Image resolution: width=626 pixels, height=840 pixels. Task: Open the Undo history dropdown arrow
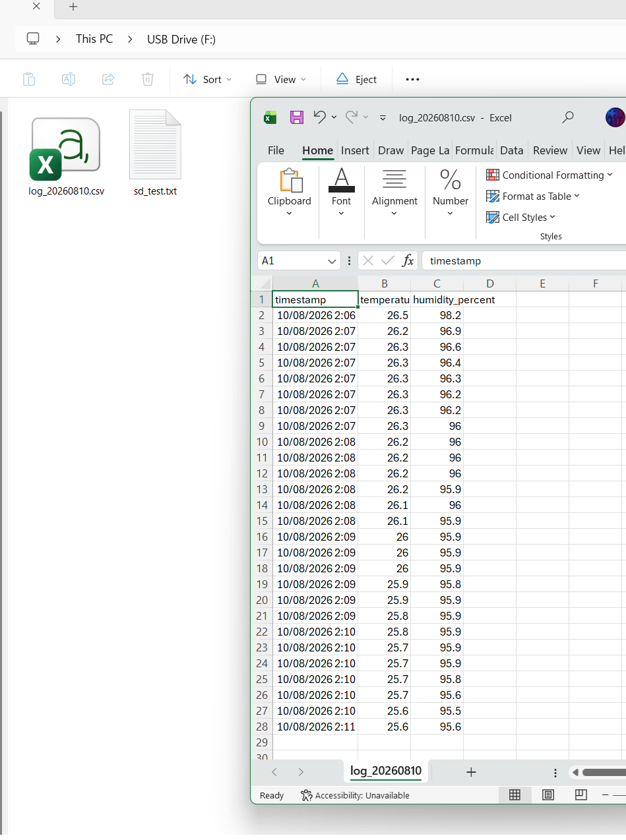[334, 117]
